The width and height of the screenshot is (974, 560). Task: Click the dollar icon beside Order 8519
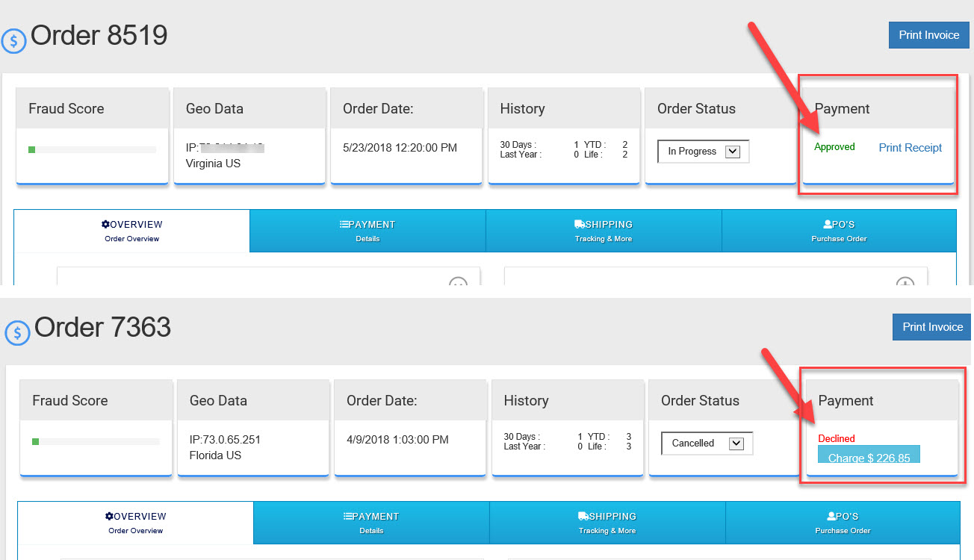13,41
